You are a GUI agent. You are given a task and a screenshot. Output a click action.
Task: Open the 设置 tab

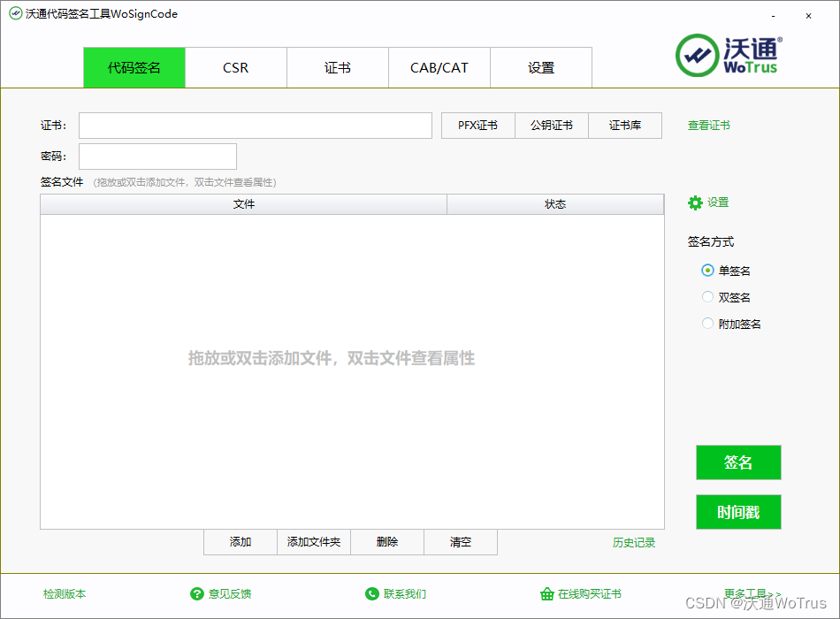point(541,67)
